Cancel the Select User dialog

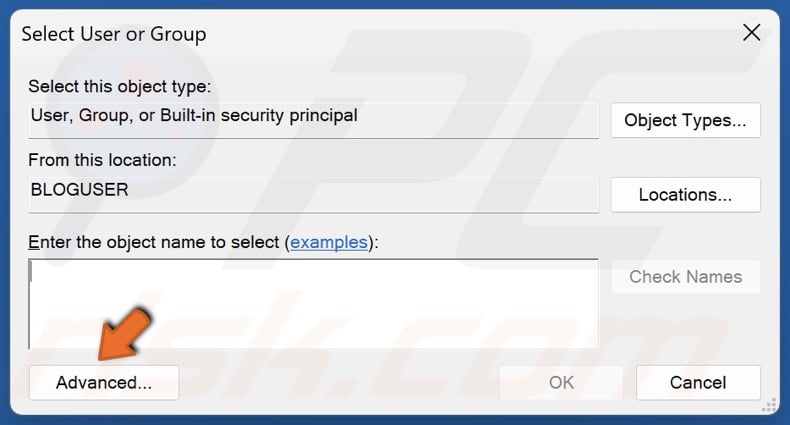coord(698,382)
